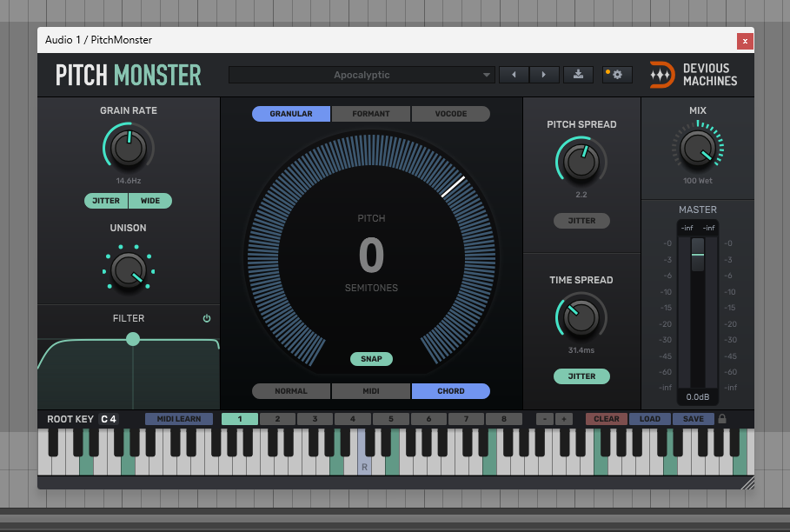
Task: Click the plus chord slot button
Action: pos(564,419)
